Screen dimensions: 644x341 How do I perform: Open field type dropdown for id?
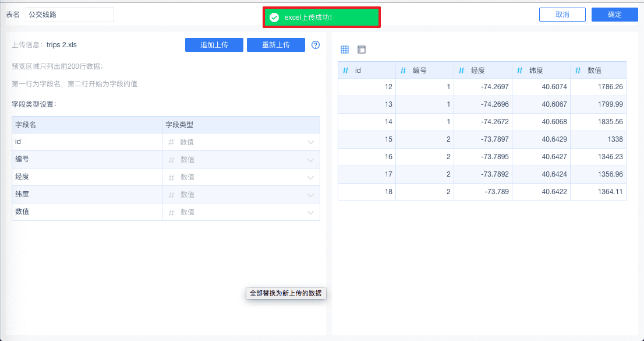click(x=311, y=142)
